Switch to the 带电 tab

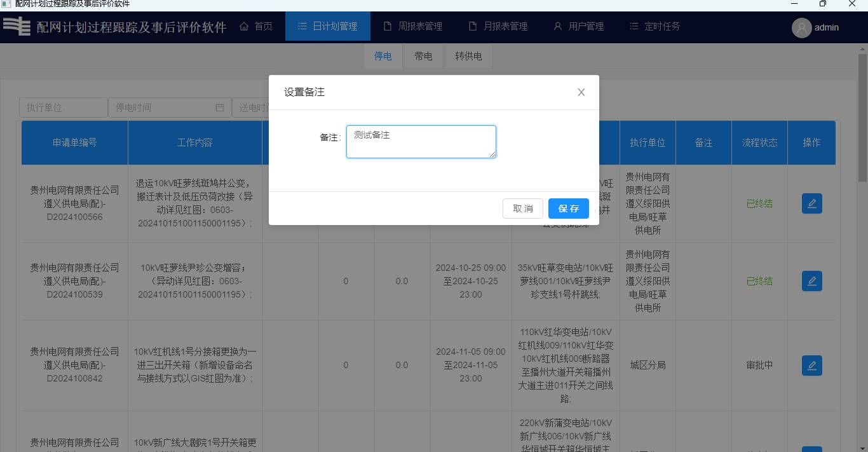click(423, 56)
